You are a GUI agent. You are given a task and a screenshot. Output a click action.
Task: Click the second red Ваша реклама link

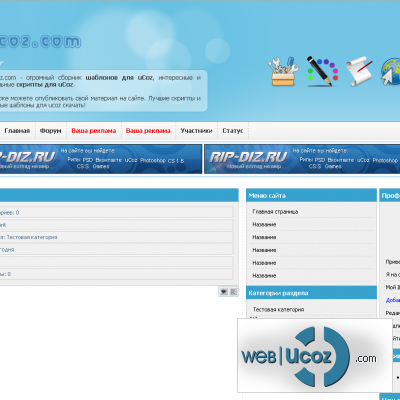(x=148, y=131)
